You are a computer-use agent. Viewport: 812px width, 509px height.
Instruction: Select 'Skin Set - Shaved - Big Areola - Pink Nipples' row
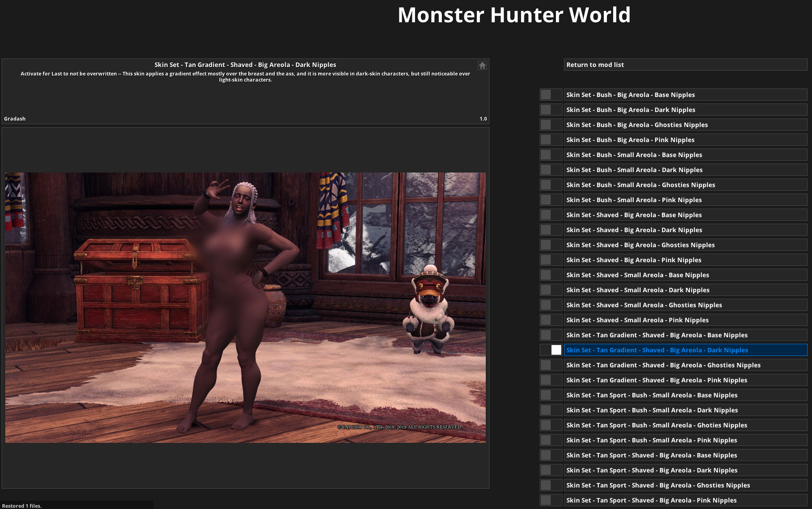(685, 260)
